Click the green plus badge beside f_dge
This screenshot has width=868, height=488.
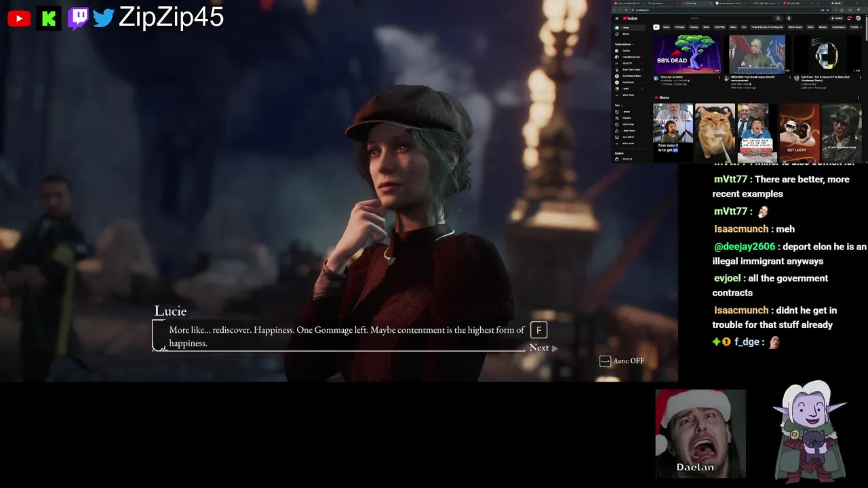click(716, 342)
